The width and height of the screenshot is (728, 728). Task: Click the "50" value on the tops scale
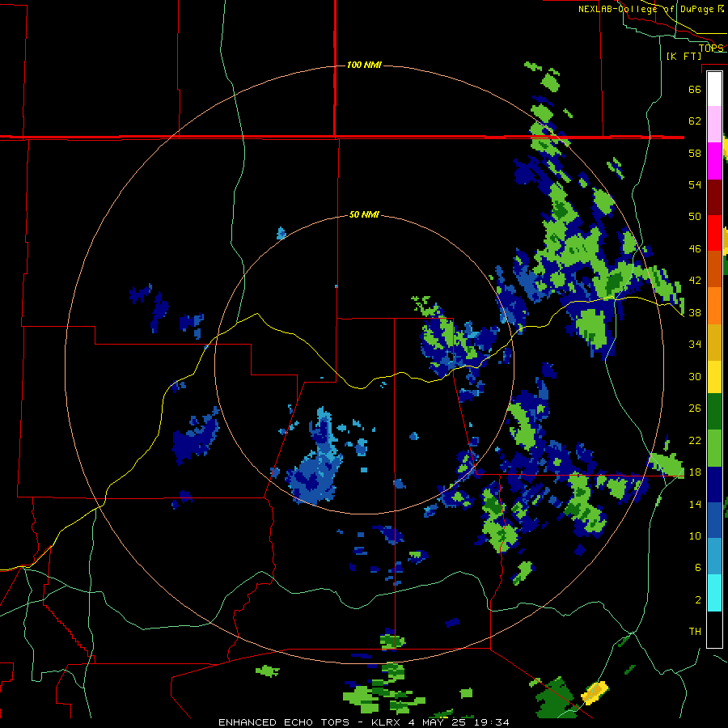tap(695, 217)
